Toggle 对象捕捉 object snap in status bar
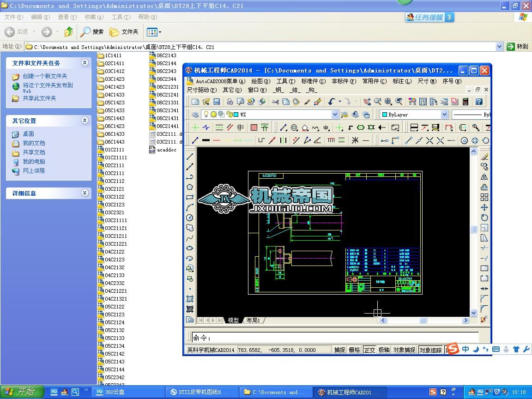 [x=404, y=350]
